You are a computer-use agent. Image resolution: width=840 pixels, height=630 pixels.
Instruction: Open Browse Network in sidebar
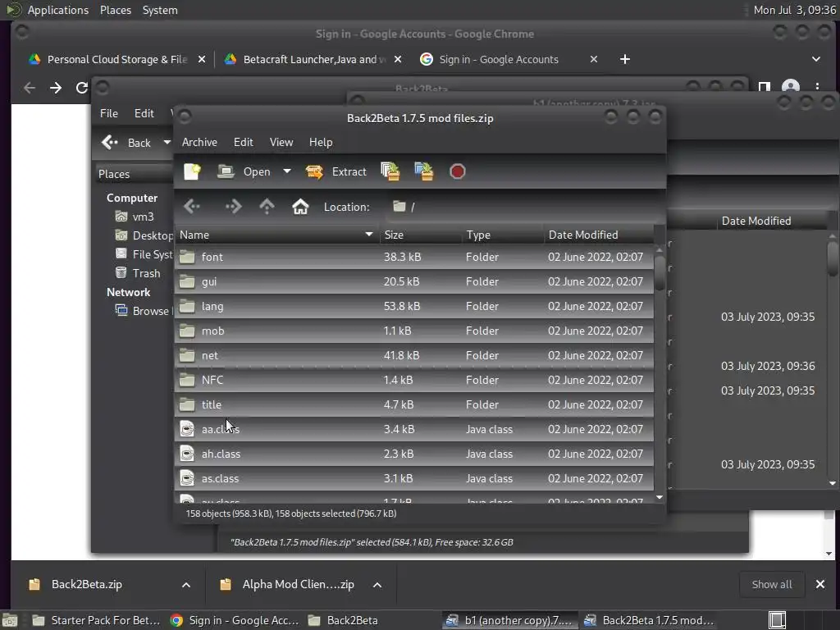[x=144, y=311]
